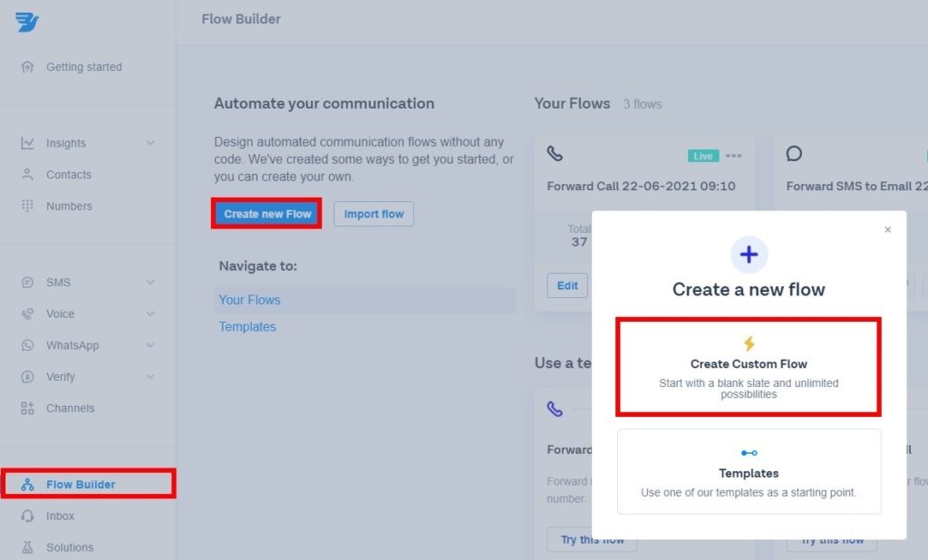This screenshot has height=560, width=928.
Task: Click the lightning bolt icon
Action: [x=749, y=344]
